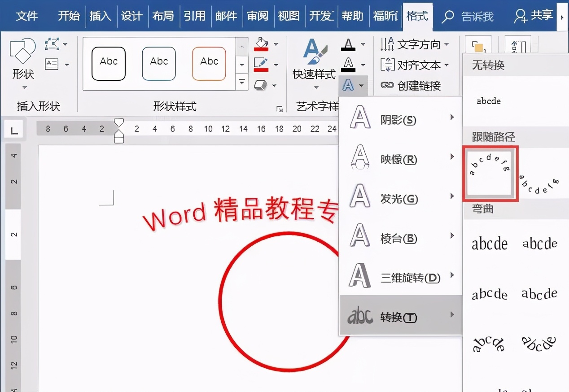569x392 pixels.
Task: Click the 弯曲 section header
Action: click(483, 209)
